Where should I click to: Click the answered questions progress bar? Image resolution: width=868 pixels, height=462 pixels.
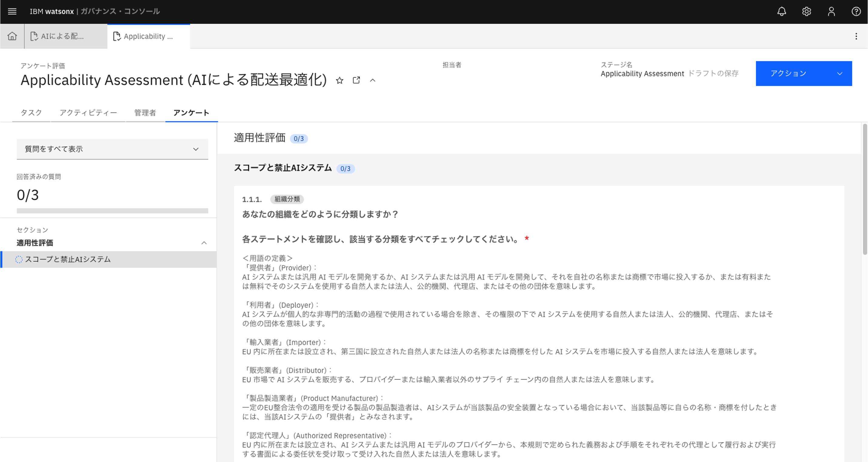click(112, 211)
